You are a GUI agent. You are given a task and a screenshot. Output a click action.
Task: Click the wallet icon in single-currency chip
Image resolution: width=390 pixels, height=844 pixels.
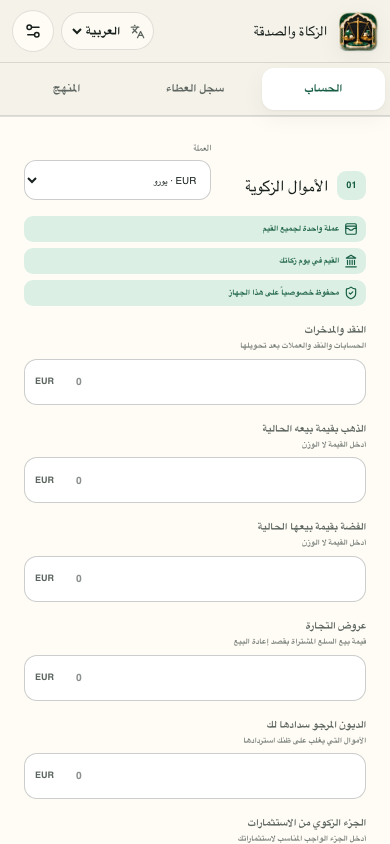[351, 229]
